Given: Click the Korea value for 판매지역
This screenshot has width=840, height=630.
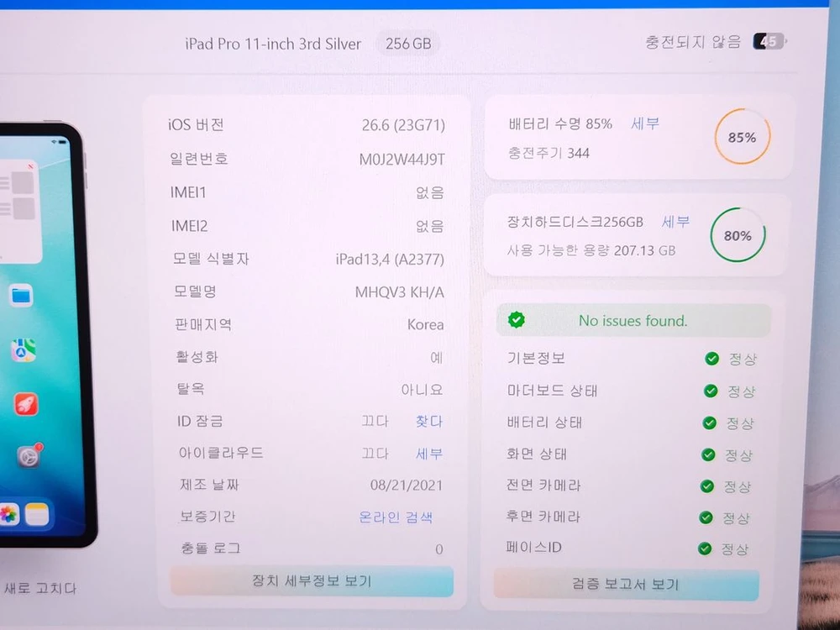Looking at the screenshot, I should [x=425, y=324].
